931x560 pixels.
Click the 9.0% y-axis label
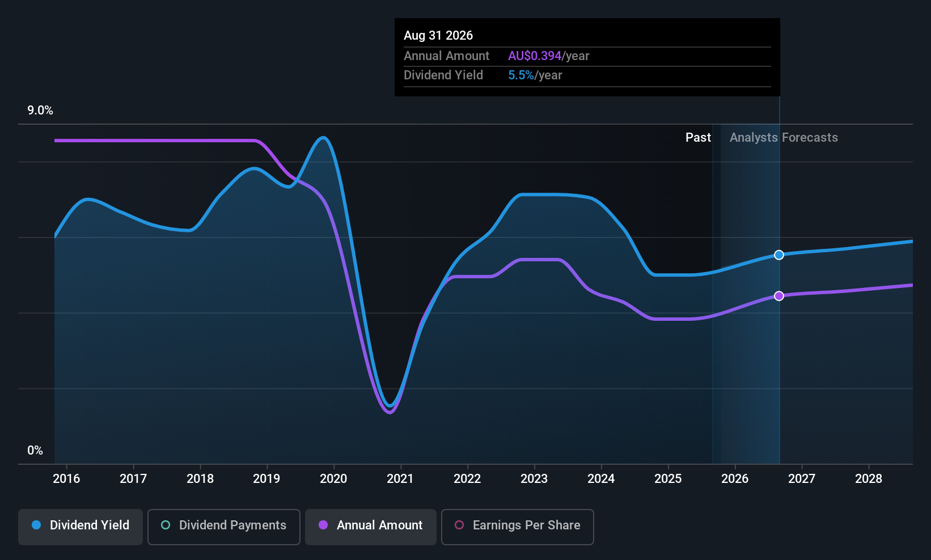[x=40, y=111]
